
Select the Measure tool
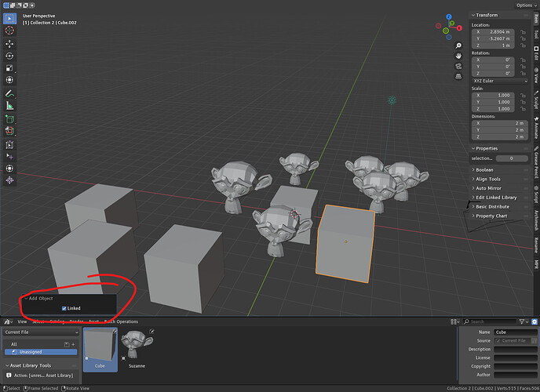click(x=9, y=106)
